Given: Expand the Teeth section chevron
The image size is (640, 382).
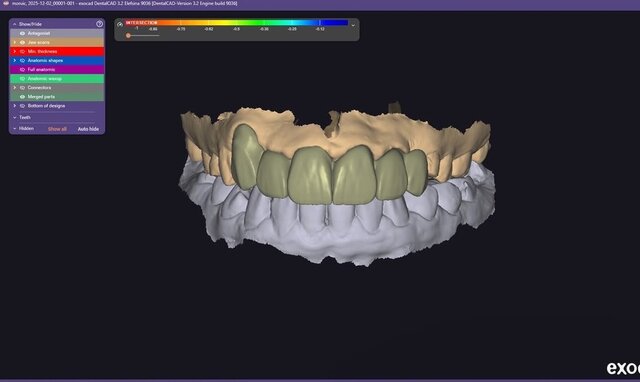Looking at the screenshot, I should [x=15, y=118].
